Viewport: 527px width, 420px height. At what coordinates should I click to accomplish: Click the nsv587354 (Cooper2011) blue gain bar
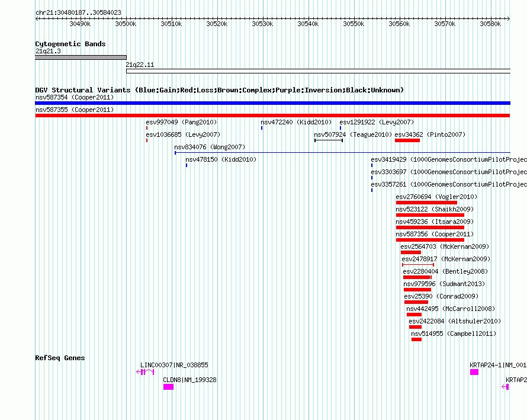coord(272,103)
